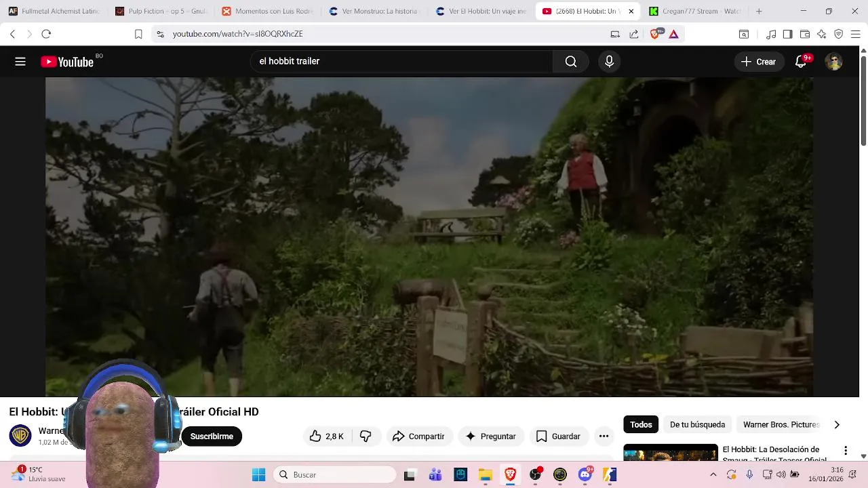This screenshot has width=868, height=488.
Task: Open Brave playlist music note icon
Action: [771, 34]
